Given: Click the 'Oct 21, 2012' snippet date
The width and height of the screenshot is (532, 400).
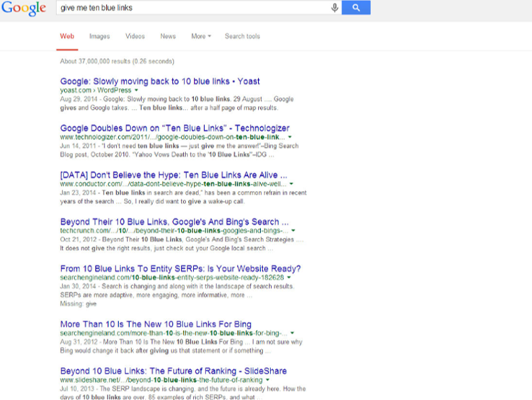Looking at the screenshot, I should (x=79, y=239).
